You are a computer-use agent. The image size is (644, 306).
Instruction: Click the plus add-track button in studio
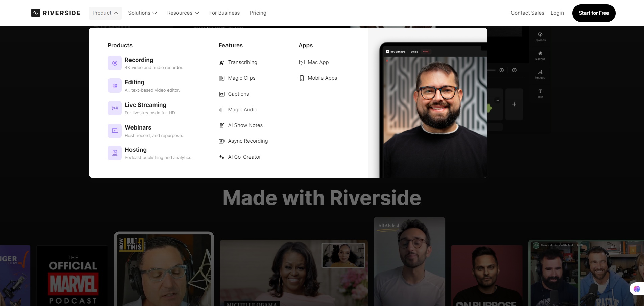click(514, 104)
